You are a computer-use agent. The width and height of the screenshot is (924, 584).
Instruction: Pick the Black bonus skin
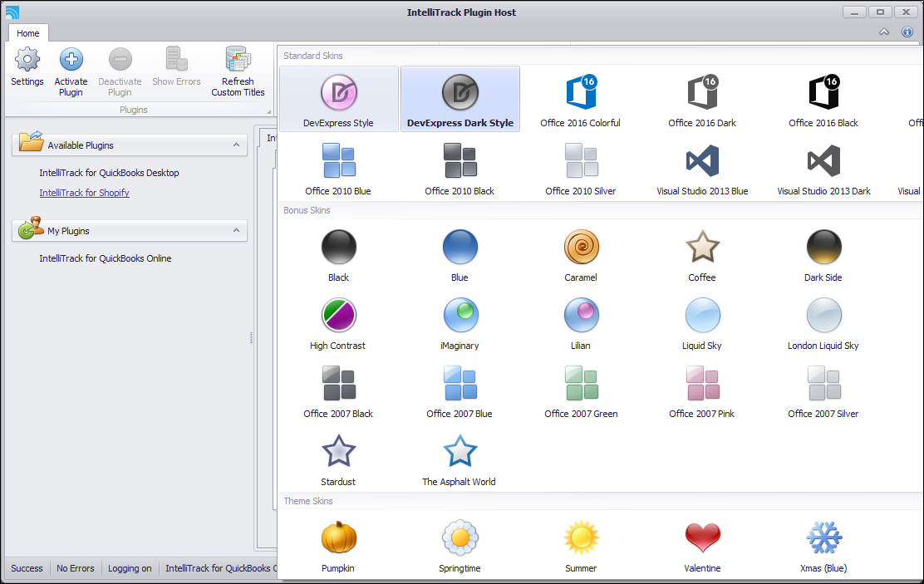[339, 254]
